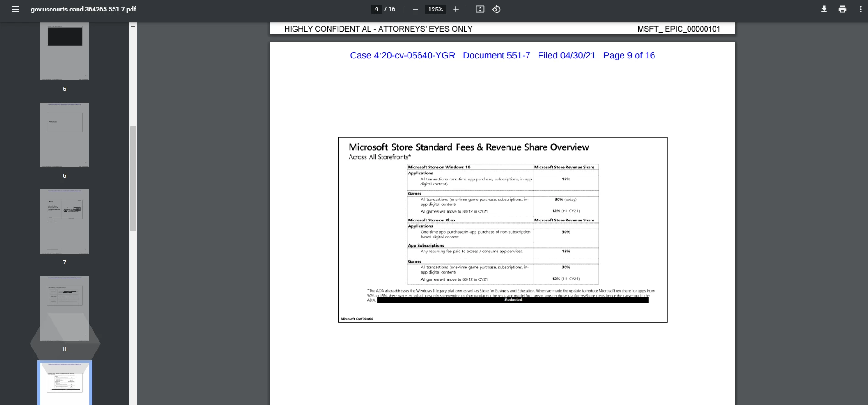Open the more actions menu
Viewport: 868px width, 405px height.
(x=860, y=9)
